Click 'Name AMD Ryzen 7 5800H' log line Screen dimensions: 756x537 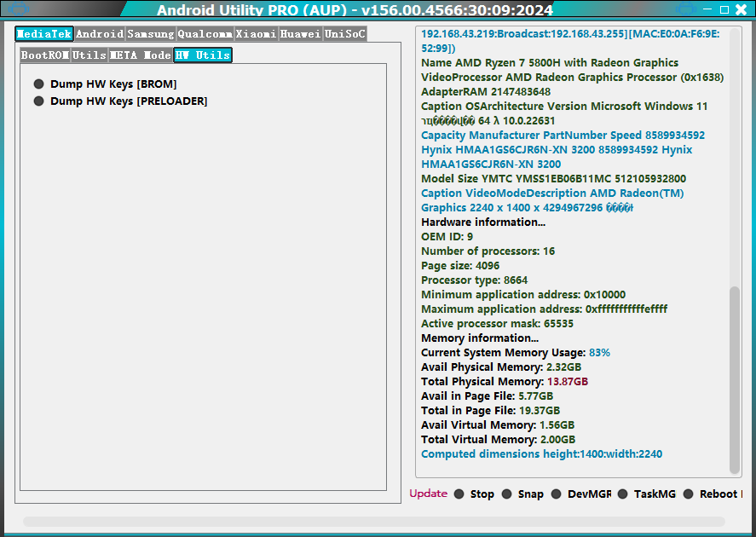(550, 63)
